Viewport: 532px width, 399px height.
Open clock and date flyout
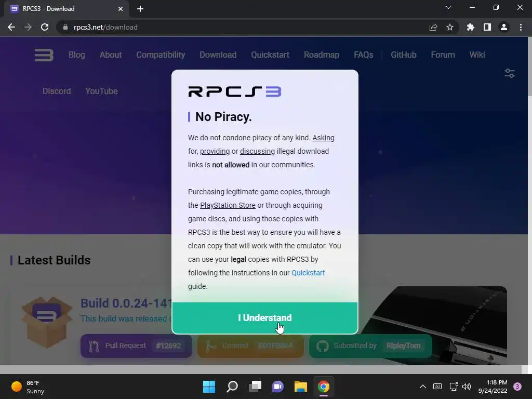493,387
